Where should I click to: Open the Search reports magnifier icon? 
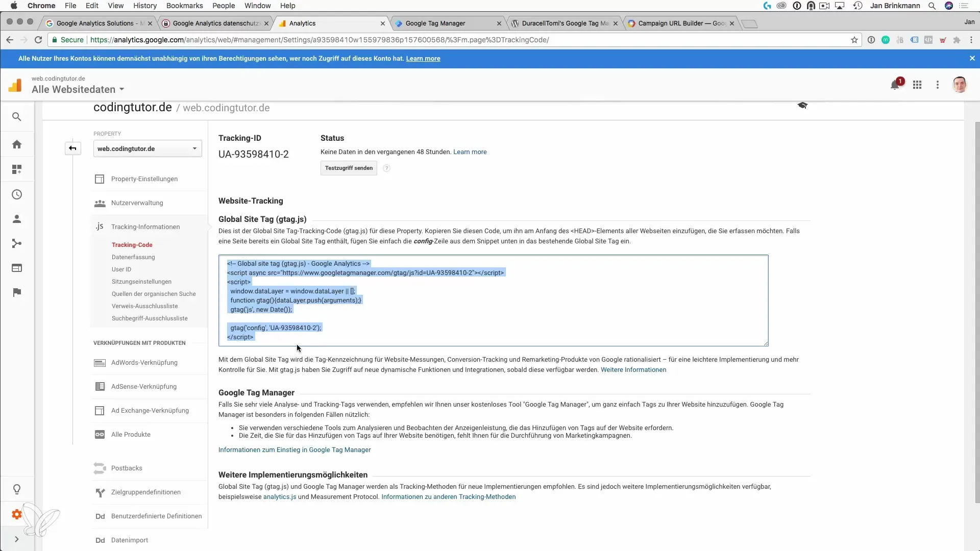pos(17,117)
